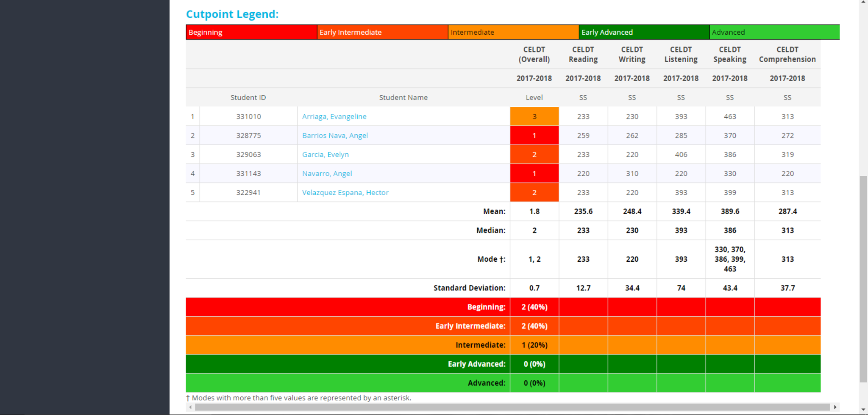868x415 pixels.
Task: Open Barrios Nava, Angel student link
Action: (335, 136)
